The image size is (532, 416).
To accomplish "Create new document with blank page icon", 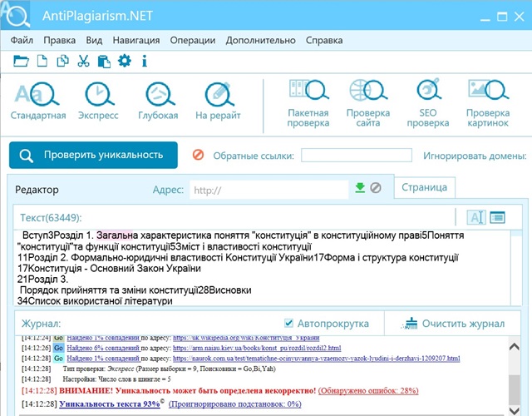I will click(42, 61).
